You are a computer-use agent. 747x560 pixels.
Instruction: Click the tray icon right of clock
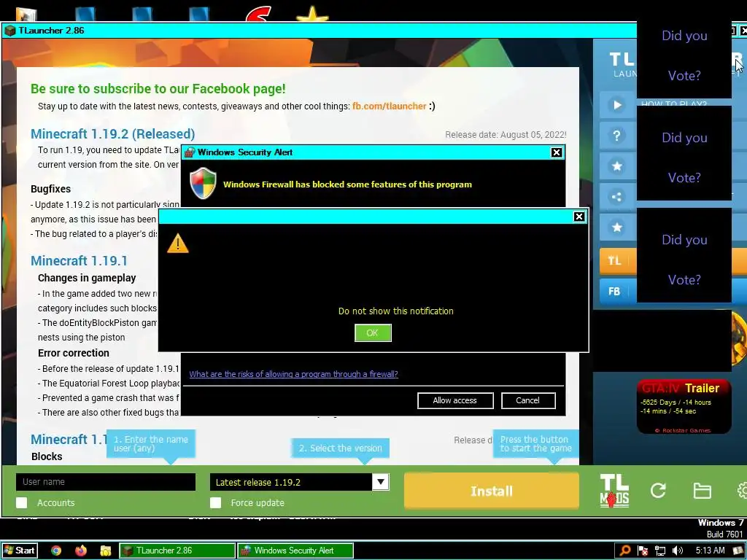(738, 551)
